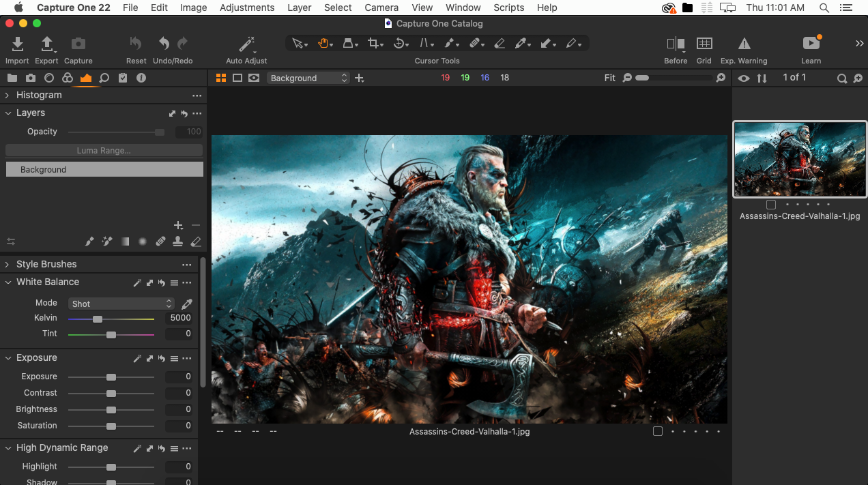Toggle browser visibility eye icon

(744, 78)
